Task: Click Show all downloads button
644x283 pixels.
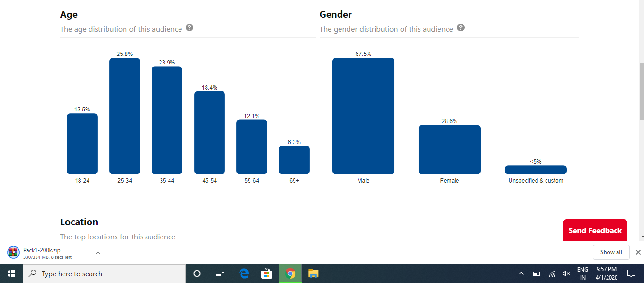Action: pos(611,252)
